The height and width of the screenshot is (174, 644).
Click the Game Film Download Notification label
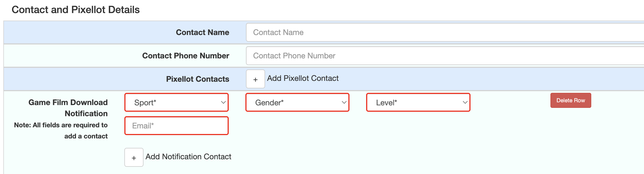[x=68, y=108]
